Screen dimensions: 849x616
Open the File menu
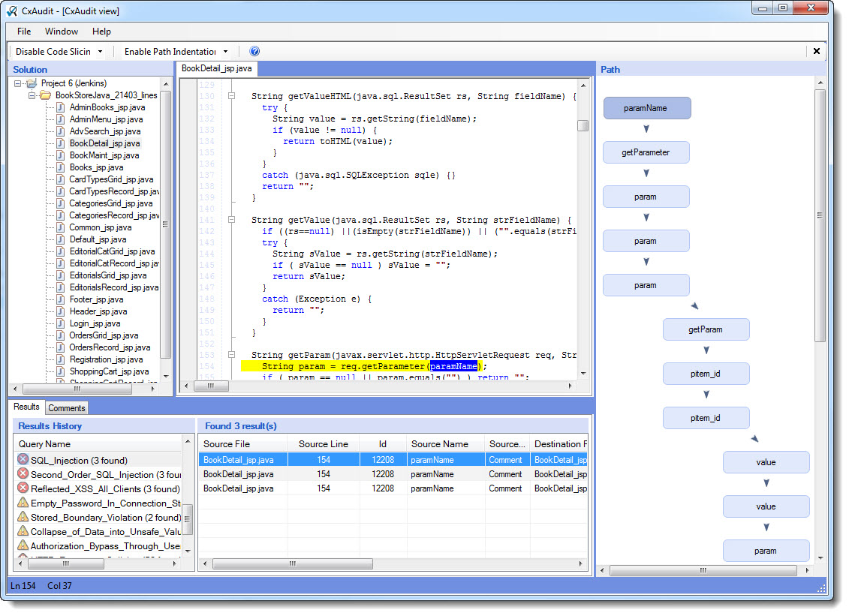click(24, 32)
